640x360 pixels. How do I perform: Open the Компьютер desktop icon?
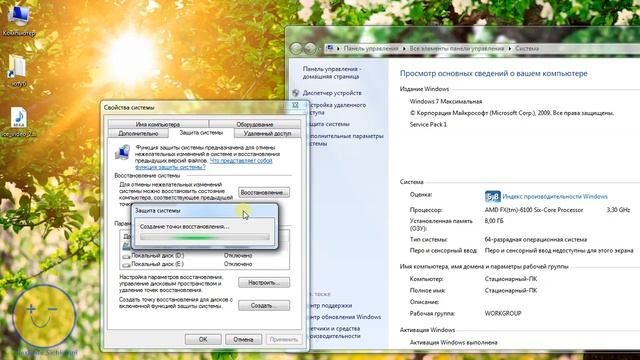click(19, 19)
